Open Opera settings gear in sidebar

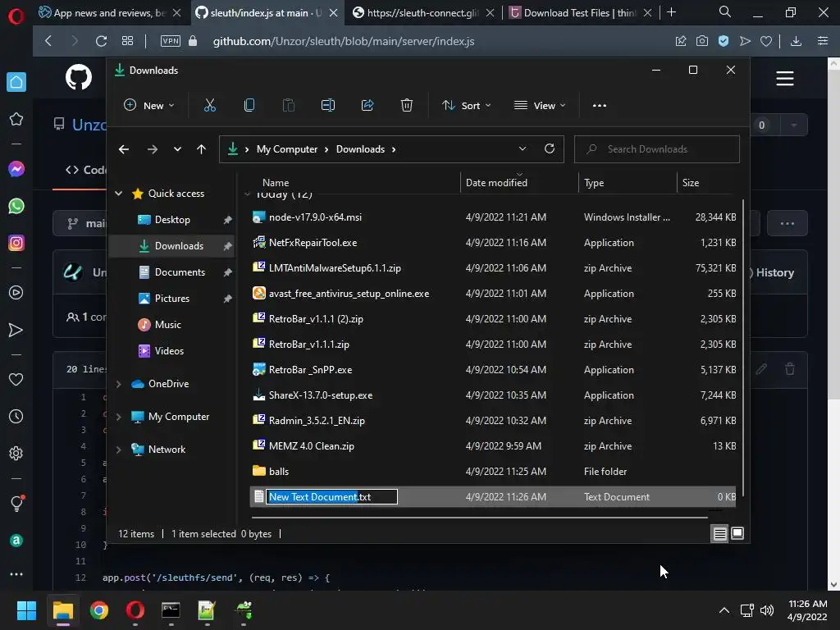click(x=16, y=453)
